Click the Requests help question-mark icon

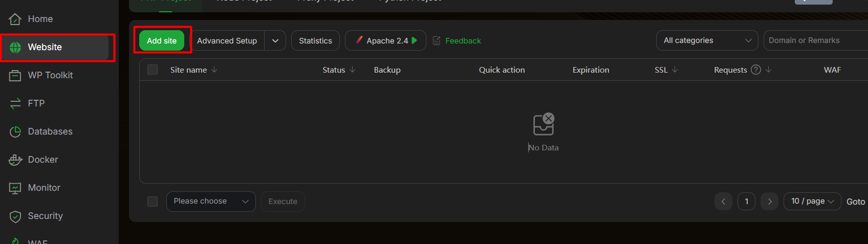(756, 70)
